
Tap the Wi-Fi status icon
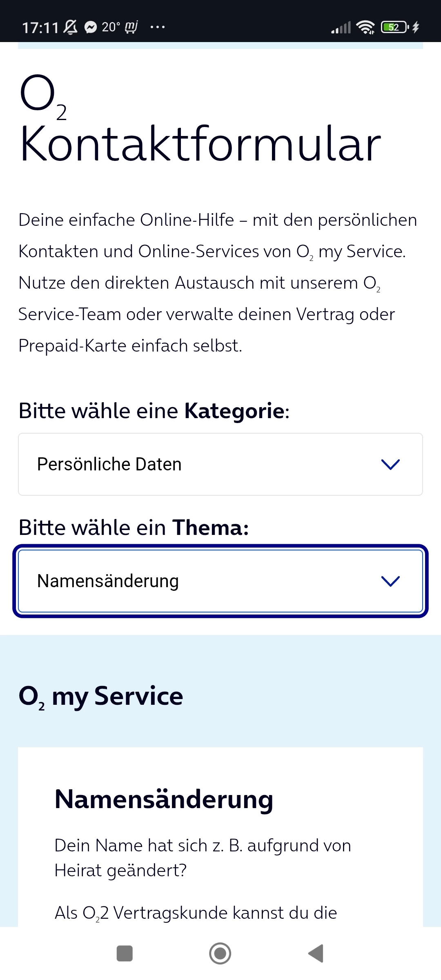tap(365, 27)
